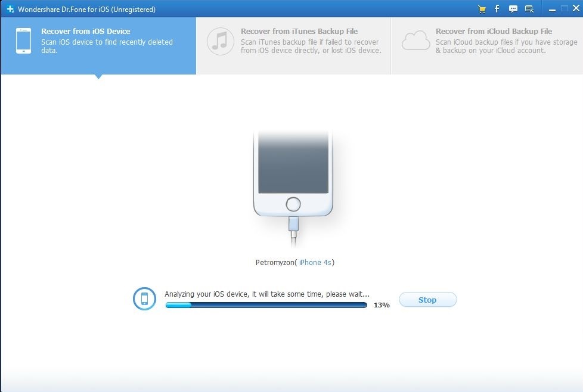This screenshot has width=583, height=392.
Task: Click the cloud icon for iCloud backup
Action: 415,41
